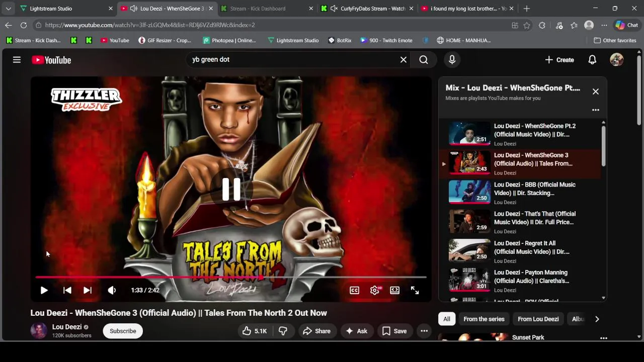
Task: Dislike the video
Action: pyautogui.click(x=283, y=331)
